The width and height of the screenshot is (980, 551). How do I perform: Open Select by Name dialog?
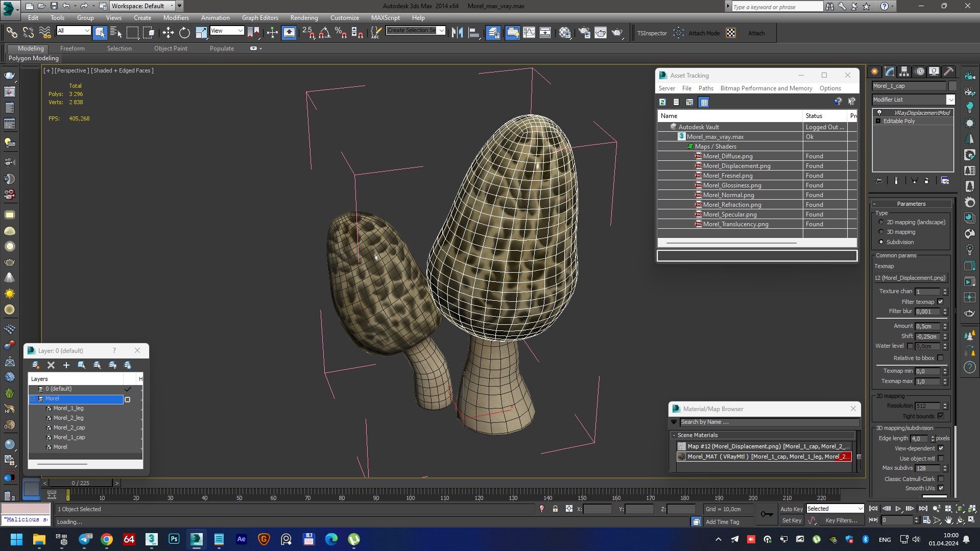tap(116, 33)
